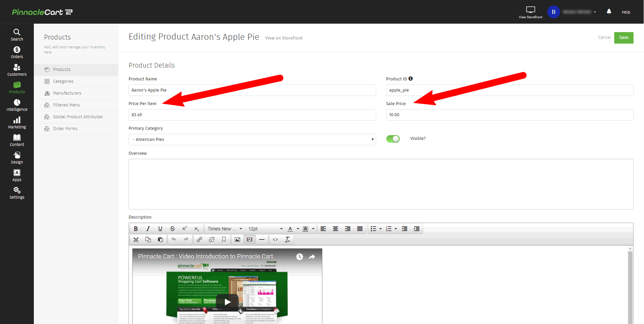Click the notifications bell icon
The image size is (644, 324).
pos(609,11)
